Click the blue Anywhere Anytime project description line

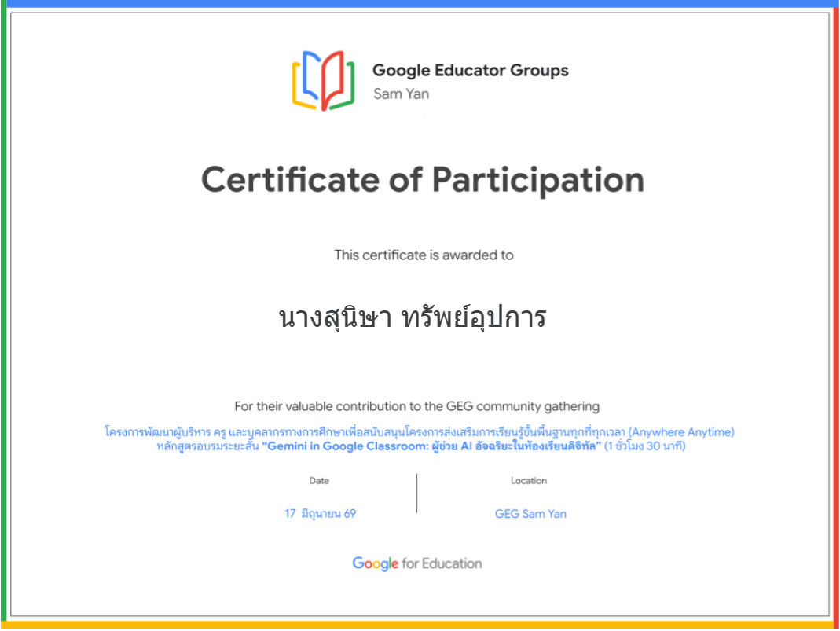tap(420, 431)
